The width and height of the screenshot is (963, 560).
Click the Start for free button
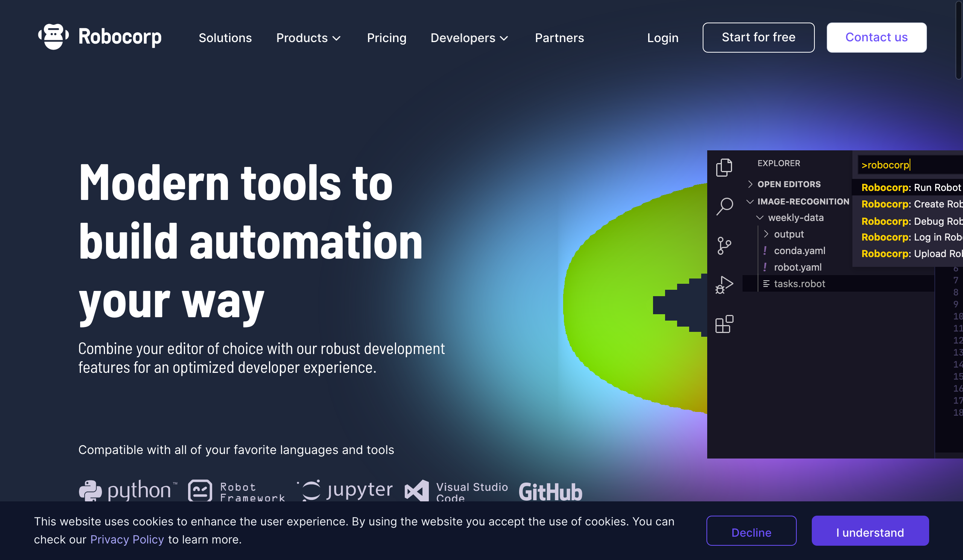coord(758,38)
